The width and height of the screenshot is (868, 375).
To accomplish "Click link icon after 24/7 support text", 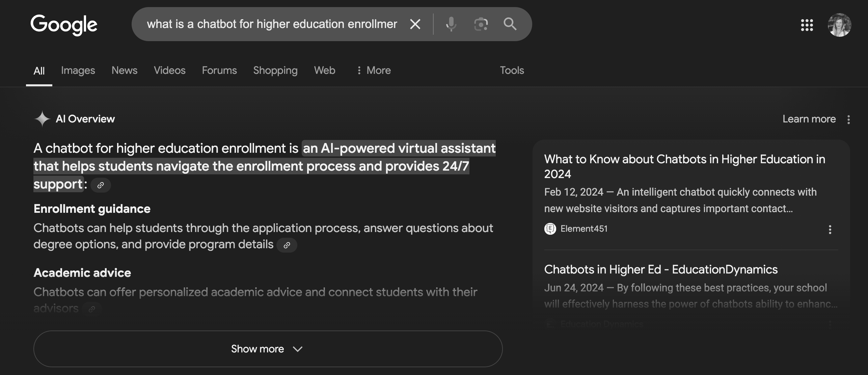I will (x=101, y=185).
